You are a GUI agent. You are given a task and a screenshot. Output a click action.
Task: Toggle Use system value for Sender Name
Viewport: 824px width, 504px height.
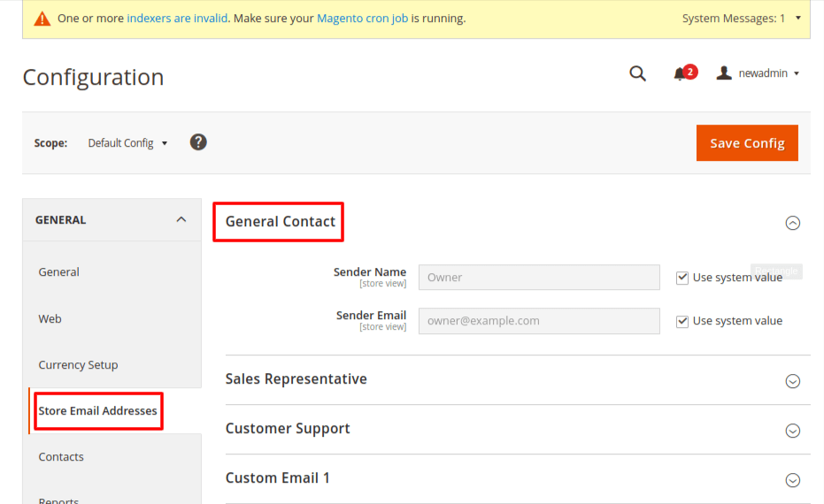coord(682,278)
